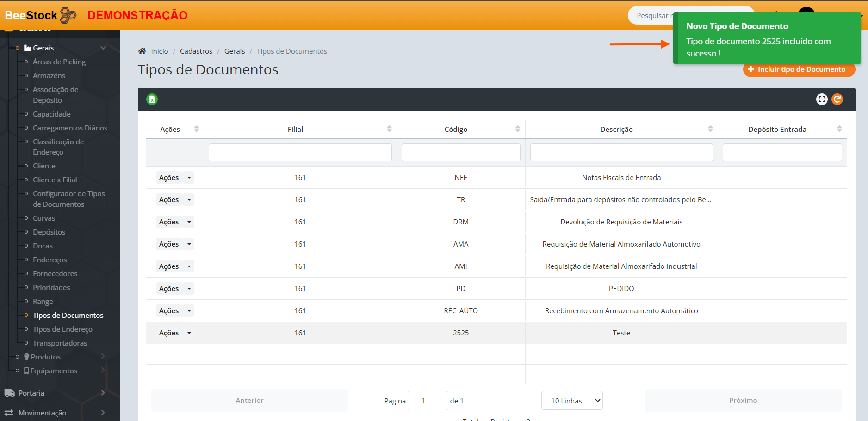
Task: Open Tipos de Endereço sidebar item
Action: tap(62, 329)
